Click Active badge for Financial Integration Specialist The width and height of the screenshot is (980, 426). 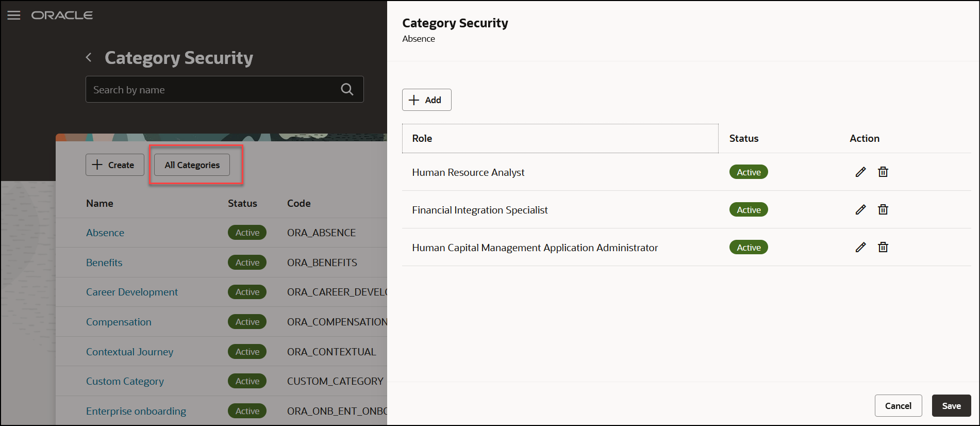click(x=749, y=209)
